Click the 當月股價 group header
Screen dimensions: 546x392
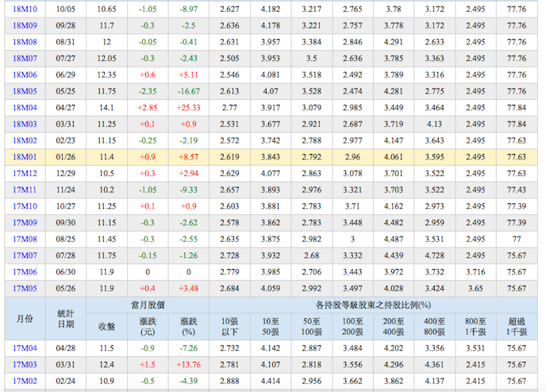148,306
